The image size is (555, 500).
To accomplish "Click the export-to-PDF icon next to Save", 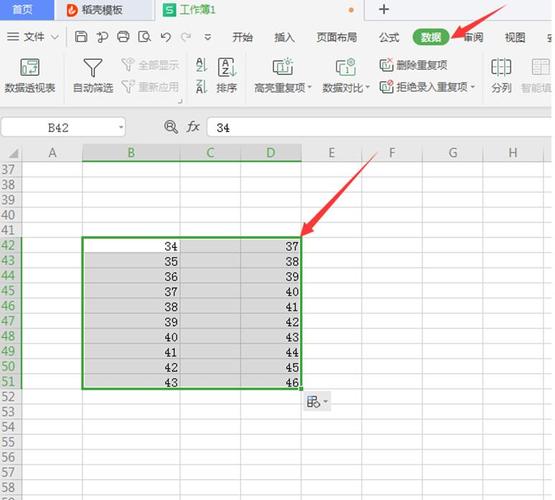I will tap(102, 37).
